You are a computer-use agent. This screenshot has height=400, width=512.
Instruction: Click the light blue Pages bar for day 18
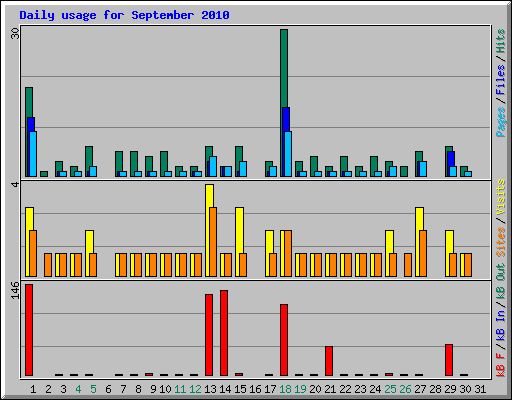[288, 154]
